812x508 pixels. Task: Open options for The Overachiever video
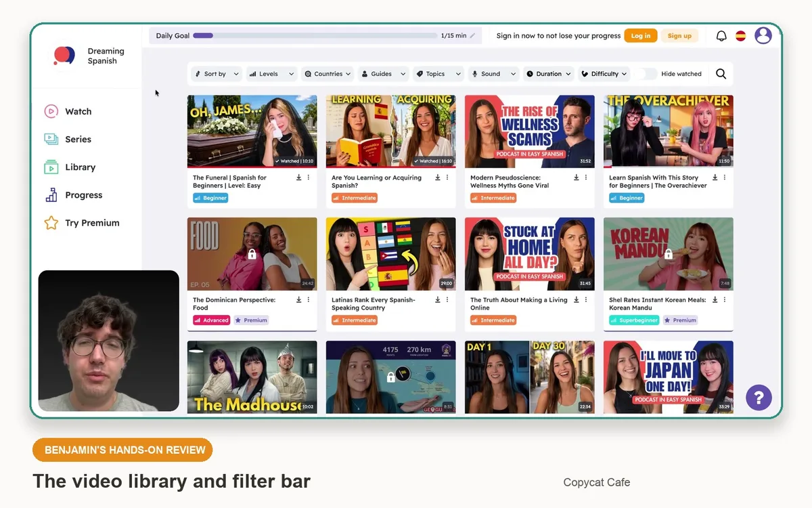pos(725,177)
